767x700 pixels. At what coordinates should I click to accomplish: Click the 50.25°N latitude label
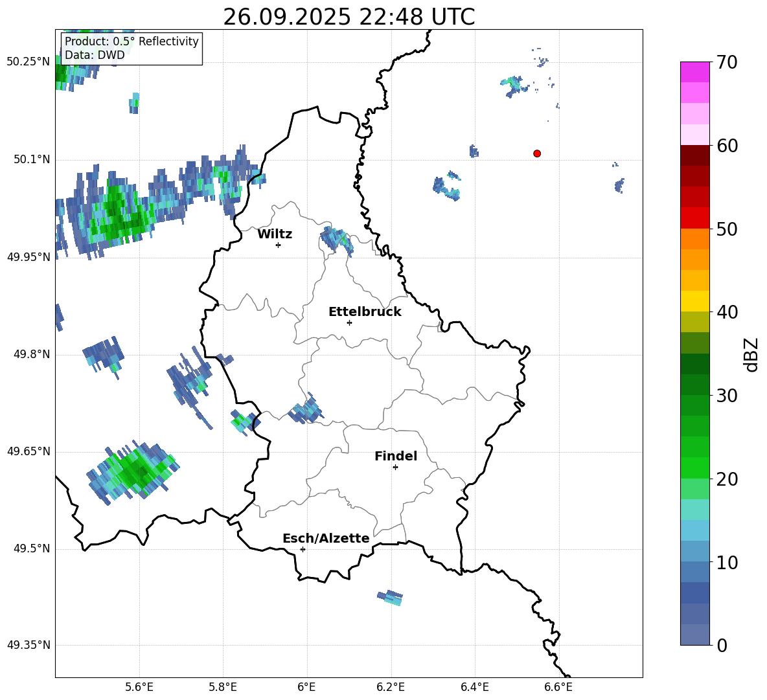tap(29, 62)
